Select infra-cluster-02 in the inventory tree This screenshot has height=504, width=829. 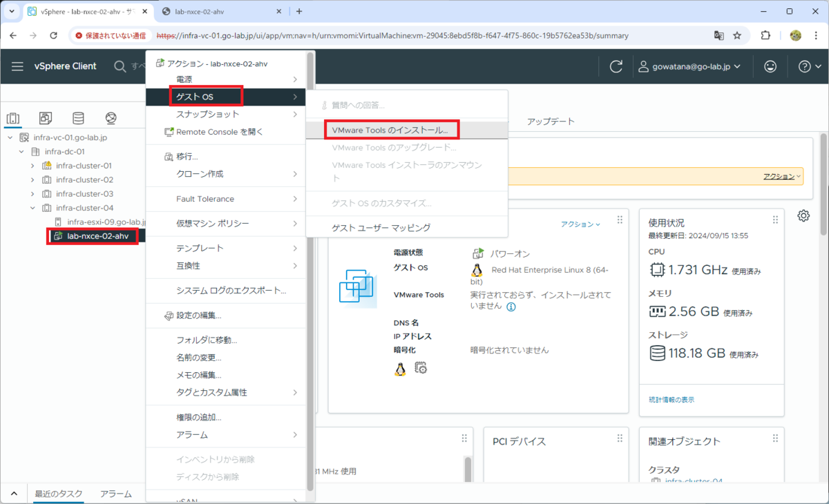[85, 180]
